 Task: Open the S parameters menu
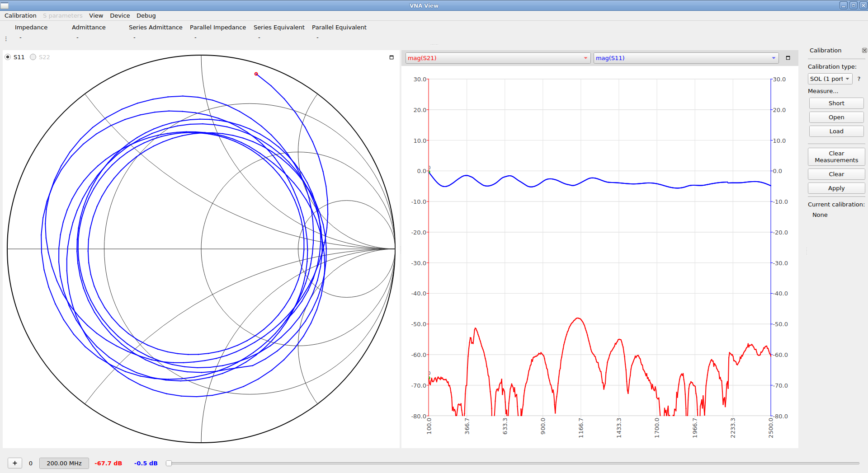[x=63, y=15]
